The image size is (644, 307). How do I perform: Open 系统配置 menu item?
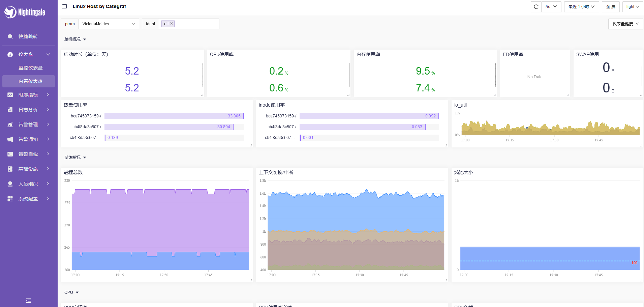pyautogui.click(x=29, y=199)
